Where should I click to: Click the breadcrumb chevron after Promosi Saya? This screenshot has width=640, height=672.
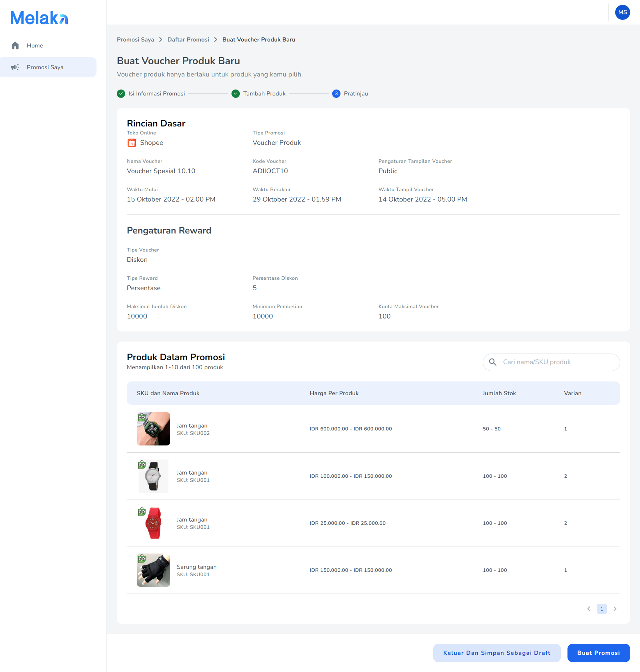[161, 40]
